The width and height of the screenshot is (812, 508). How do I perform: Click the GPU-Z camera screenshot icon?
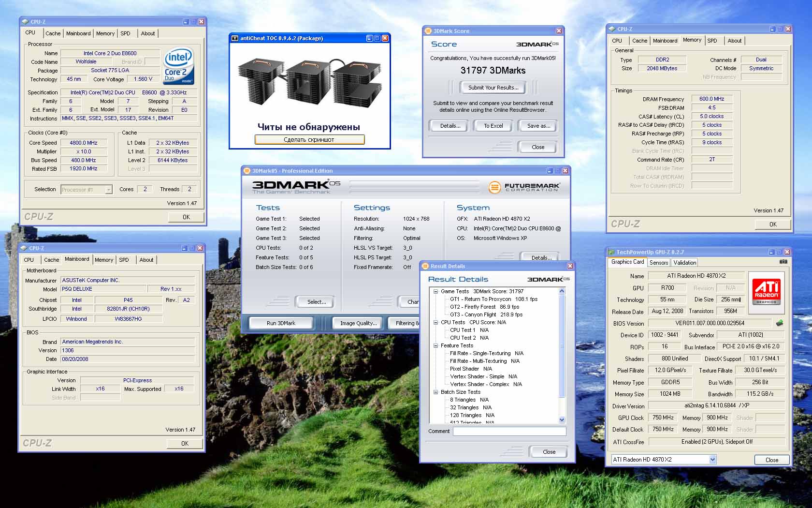(783, 262)
